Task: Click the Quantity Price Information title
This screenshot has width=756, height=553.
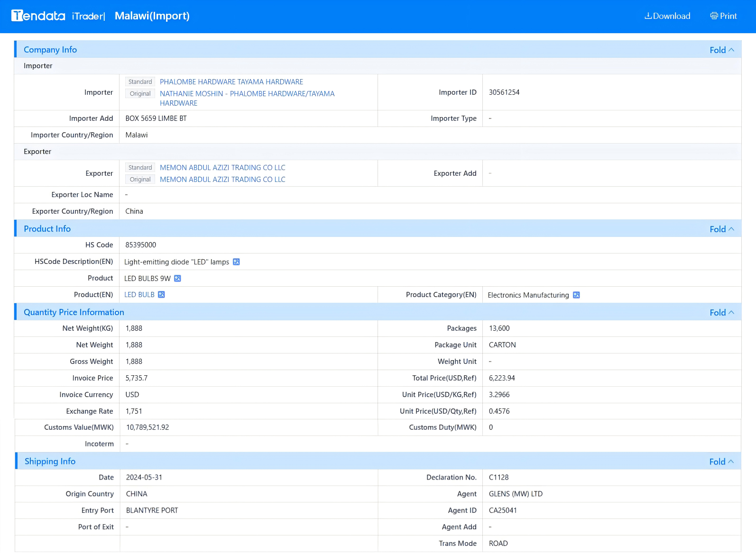Action: [74, 312]
